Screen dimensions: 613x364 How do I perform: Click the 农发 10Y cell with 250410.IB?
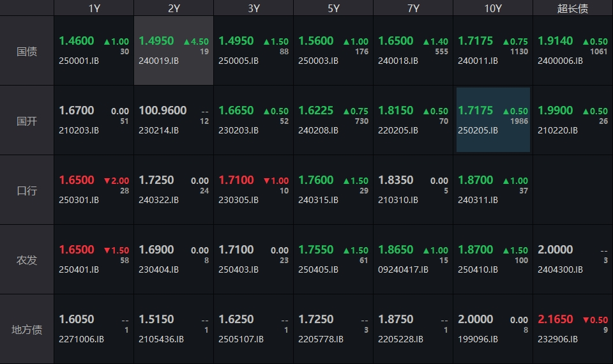pyautogui.click(x=493, y=259)
